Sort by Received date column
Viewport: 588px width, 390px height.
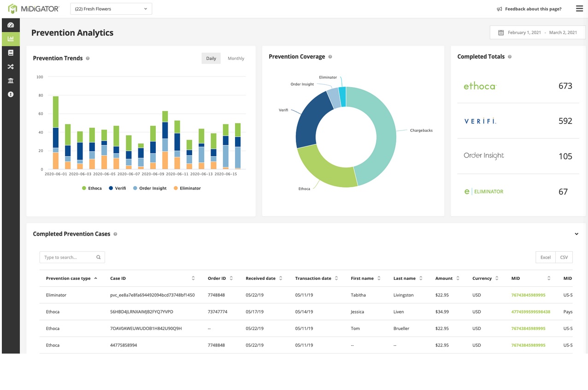tap(264, 278)
